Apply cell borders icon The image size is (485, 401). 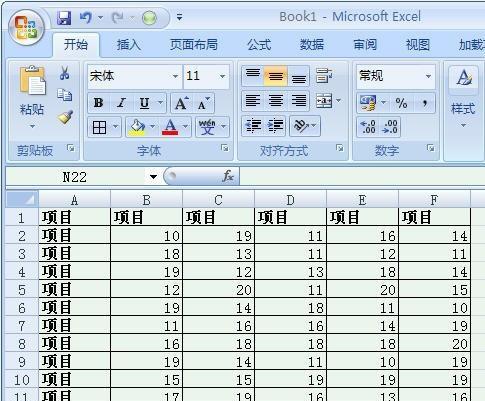tap(99, 127)
